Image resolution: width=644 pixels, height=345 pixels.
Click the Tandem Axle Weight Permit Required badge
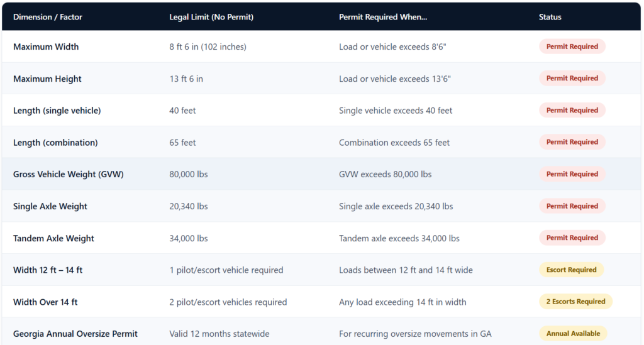coord(572,238)
